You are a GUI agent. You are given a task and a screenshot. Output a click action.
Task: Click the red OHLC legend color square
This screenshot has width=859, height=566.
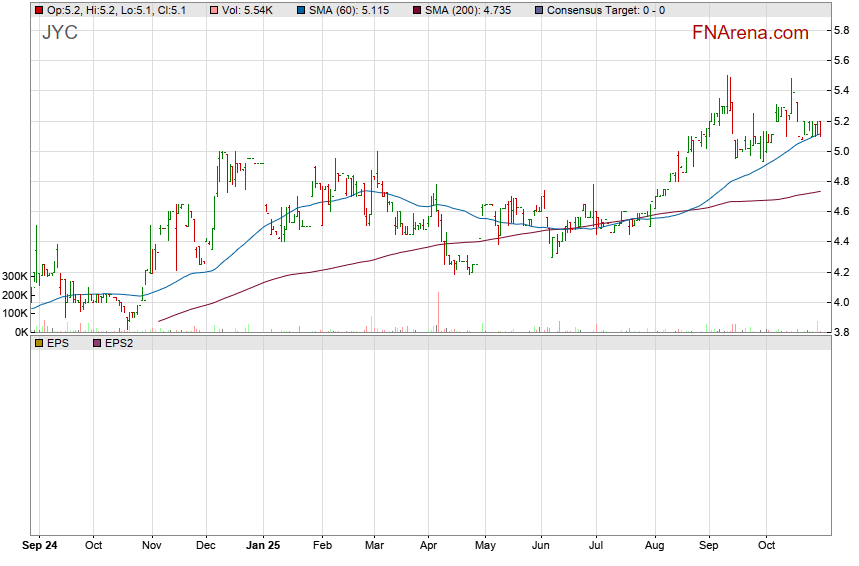click(x=39, y=10)
